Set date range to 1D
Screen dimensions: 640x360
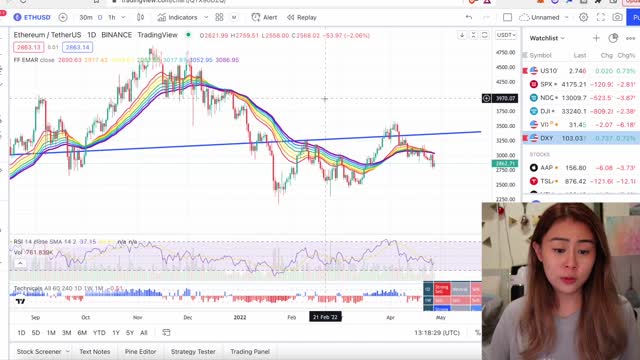[x=21, y=333]
